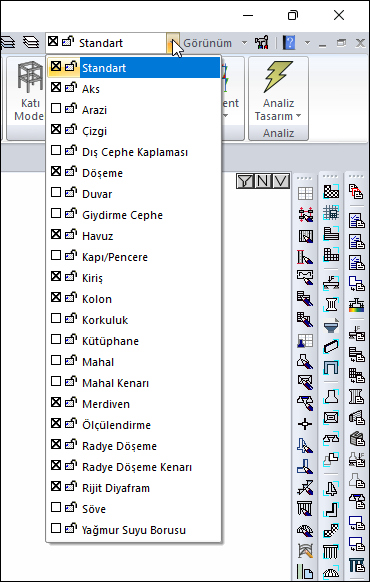Select the checkered stair-shaped icon

(331, 531)
